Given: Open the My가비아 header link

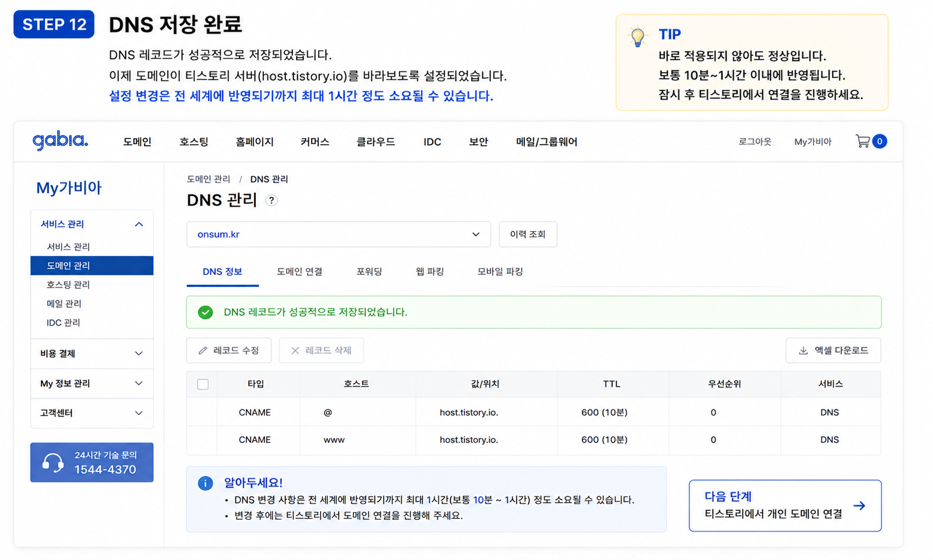Looking at the screenshot, I should [813, 142].
